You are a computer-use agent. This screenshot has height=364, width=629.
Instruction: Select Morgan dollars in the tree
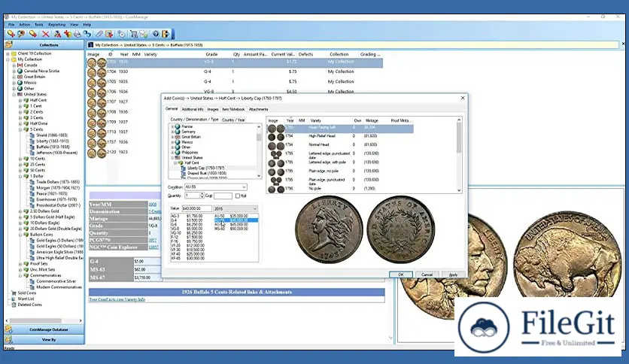tap(58, 188)
